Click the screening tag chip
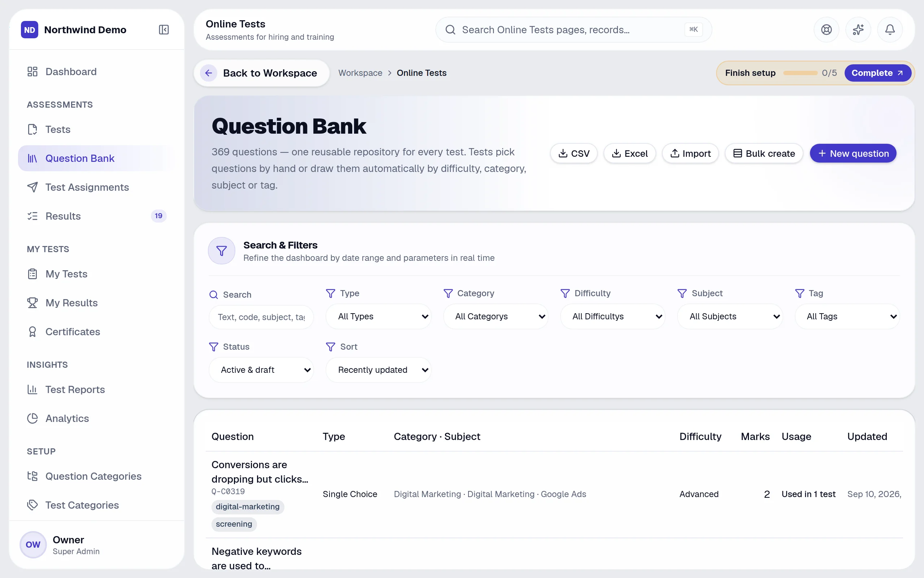This screenshot has width=924, height=578. (234, 524)
